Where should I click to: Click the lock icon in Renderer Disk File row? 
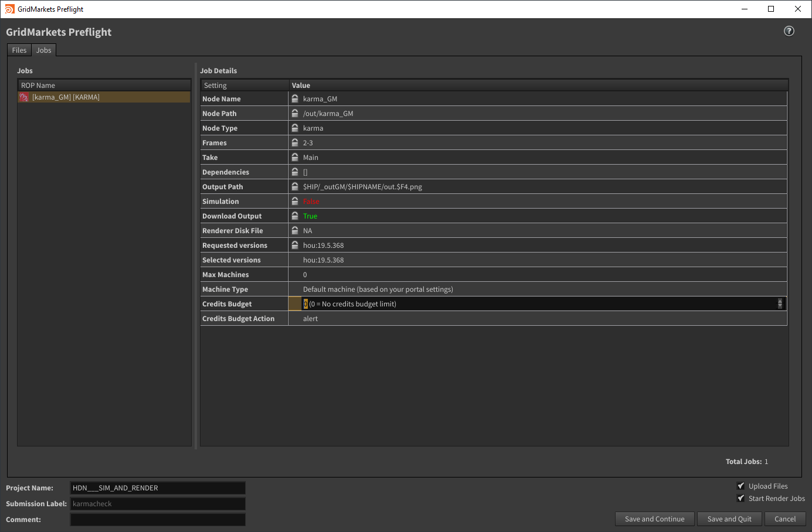[295, 230]
